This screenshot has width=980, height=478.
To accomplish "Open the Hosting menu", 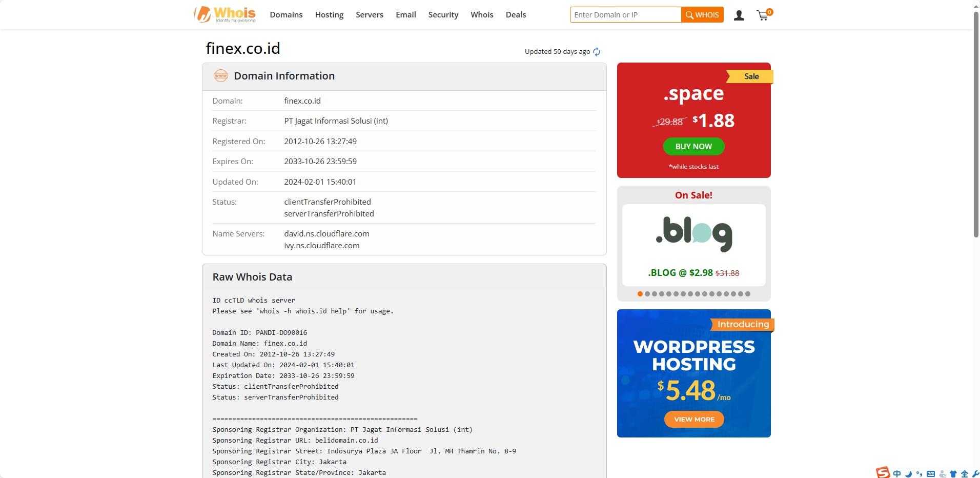I will click(x=329, y=15).
